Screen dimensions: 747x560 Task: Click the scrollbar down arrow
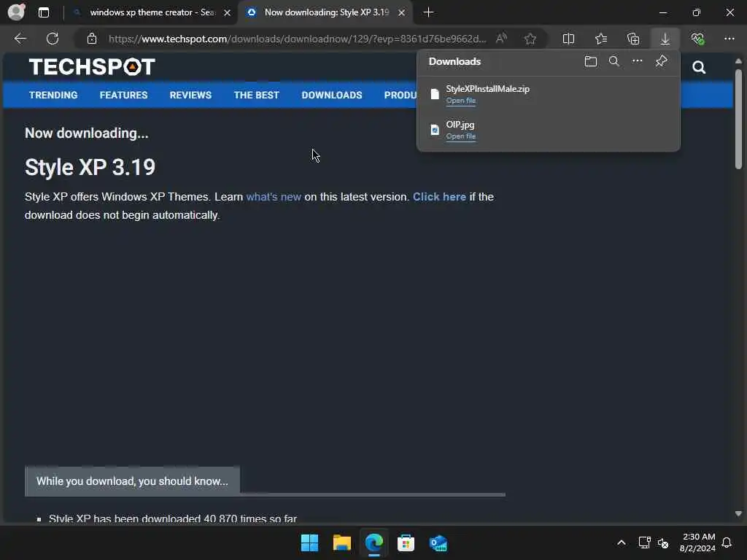(738, 514)
